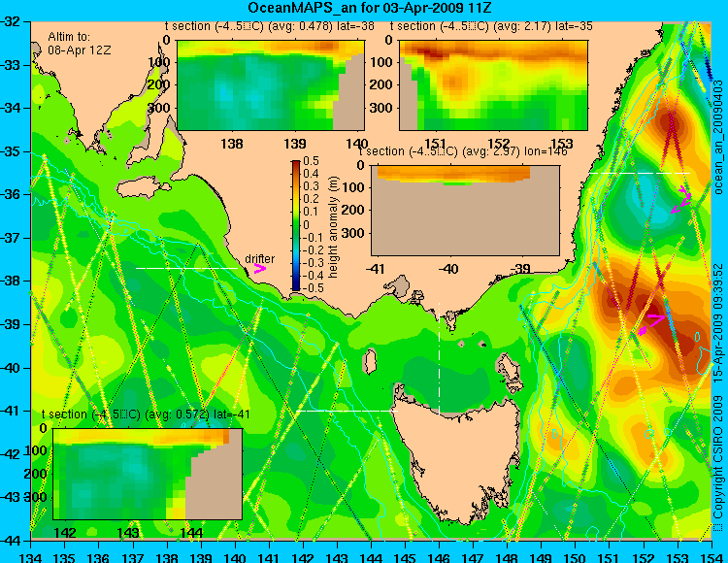
Task: Click the dark red warm eddy near 152.5E 38.7S
Action: (x=652, y=309)
